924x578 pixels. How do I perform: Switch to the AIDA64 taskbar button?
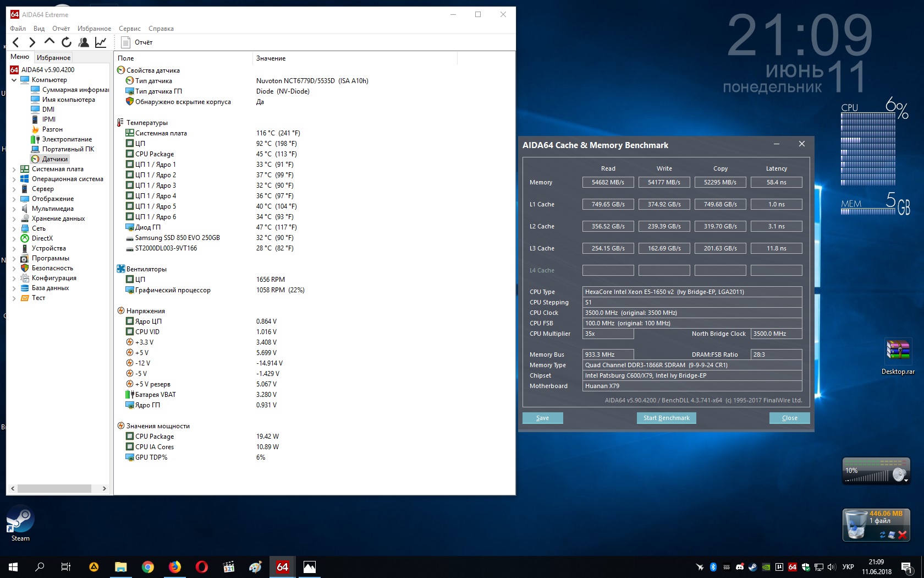(x=283, y=567)
